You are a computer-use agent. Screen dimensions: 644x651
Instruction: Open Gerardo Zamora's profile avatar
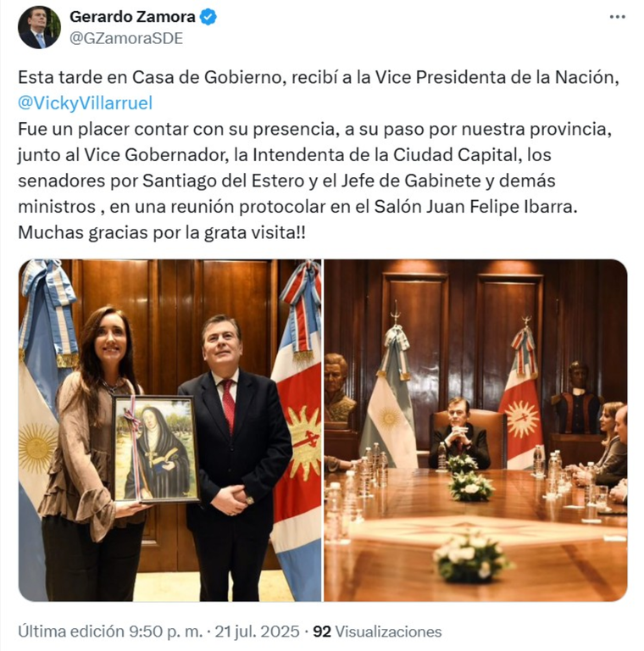tap(40, 27)
